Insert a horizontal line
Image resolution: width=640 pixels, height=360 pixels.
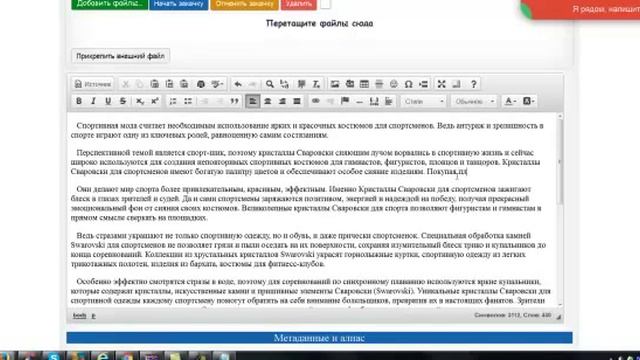[x=379, y=84]
